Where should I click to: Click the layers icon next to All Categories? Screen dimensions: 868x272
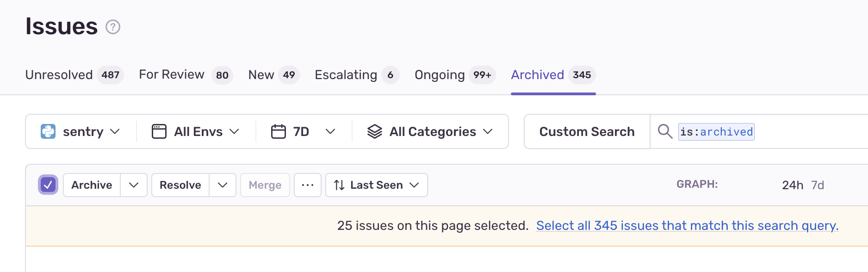(375, 131)
